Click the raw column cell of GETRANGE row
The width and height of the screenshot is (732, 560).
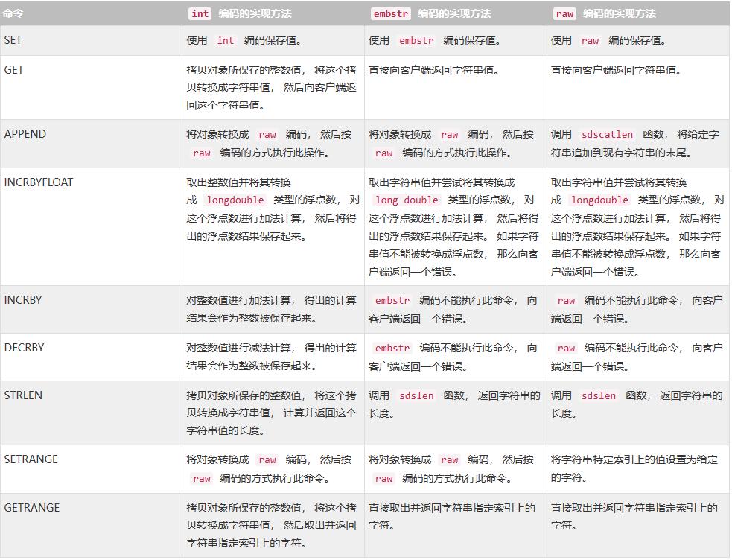[x=637, y=525]
